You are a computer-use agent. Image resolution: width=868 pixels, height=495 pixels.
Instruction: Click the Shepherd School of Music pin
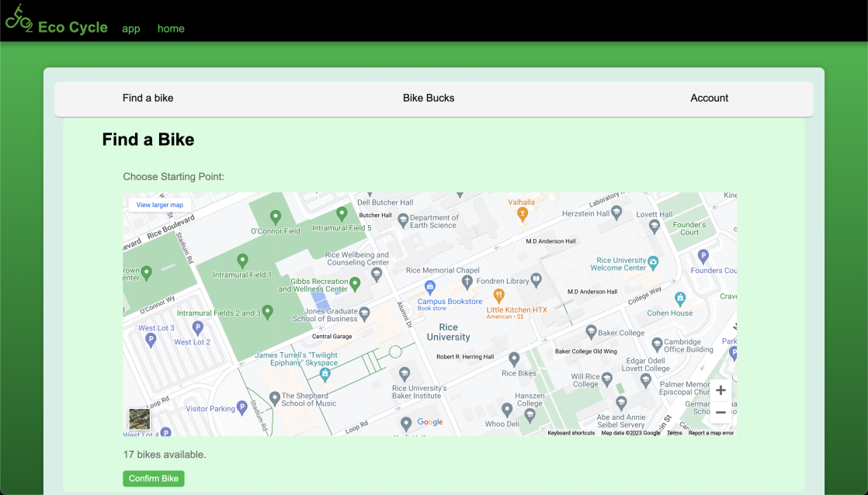pos(274,398)
